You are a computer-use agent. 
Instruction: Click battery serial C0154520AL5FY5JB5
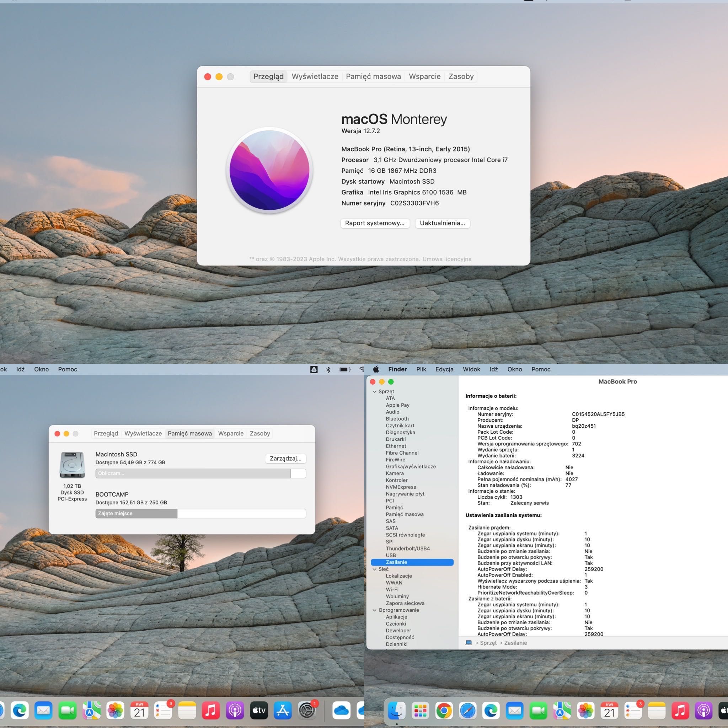point(598,414)
